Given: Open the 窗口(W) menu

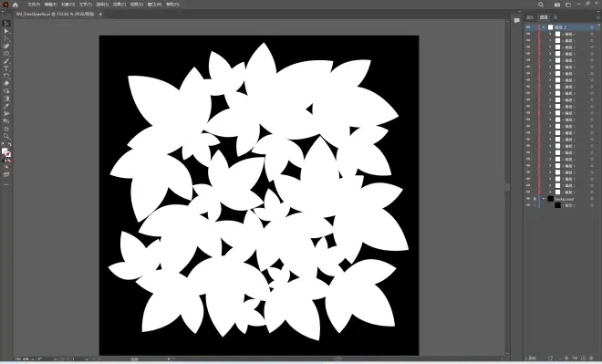Looking at the screenshot, I should [x=154, y=5].
